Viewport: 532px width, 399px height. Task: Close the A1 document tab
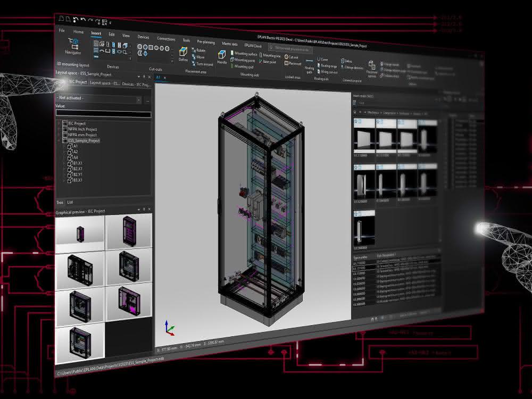[165, 78]
